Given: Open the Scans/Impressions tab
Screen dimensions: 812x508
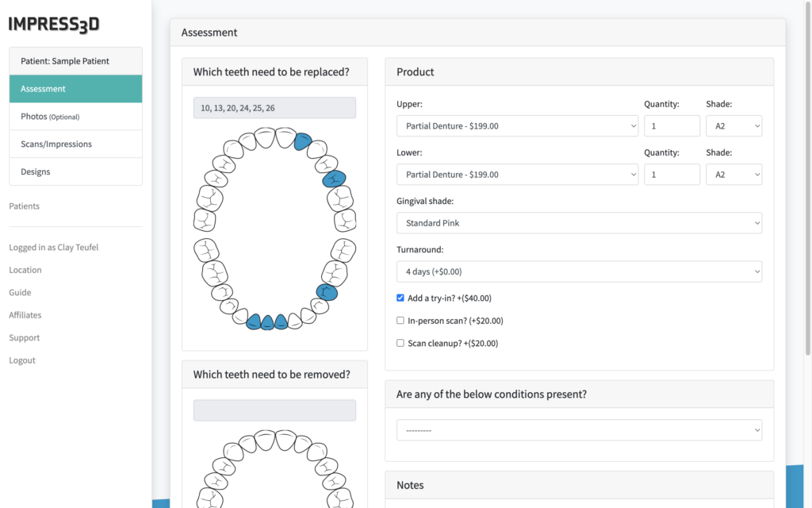Looking at the screenshot, I should pos(75,144).
